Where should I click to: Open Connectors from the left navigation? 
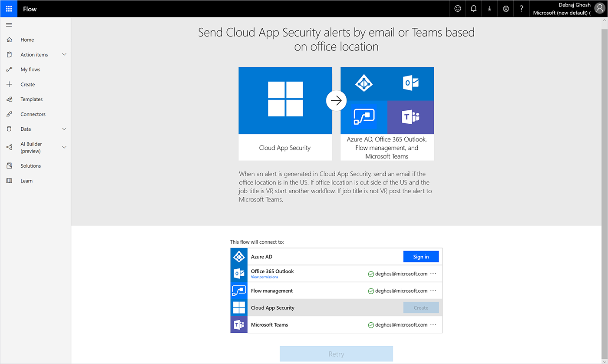click(34, 114)
